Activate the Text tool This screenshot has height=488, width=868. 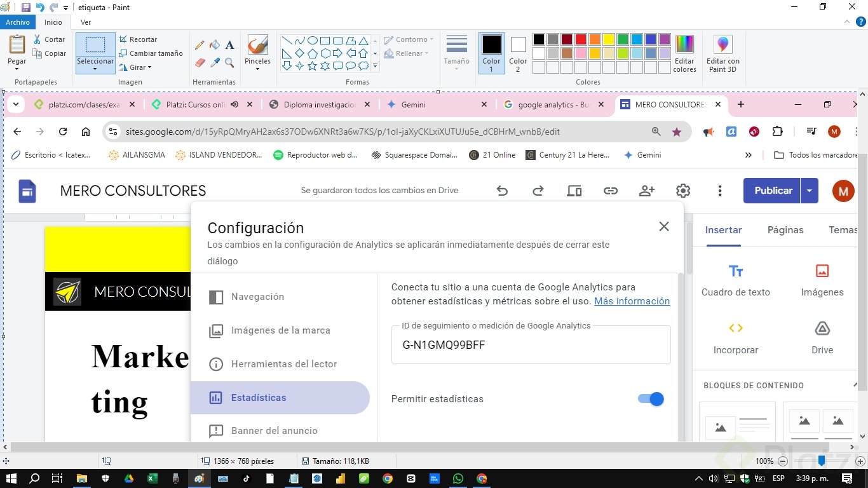[x=230, y=45]
